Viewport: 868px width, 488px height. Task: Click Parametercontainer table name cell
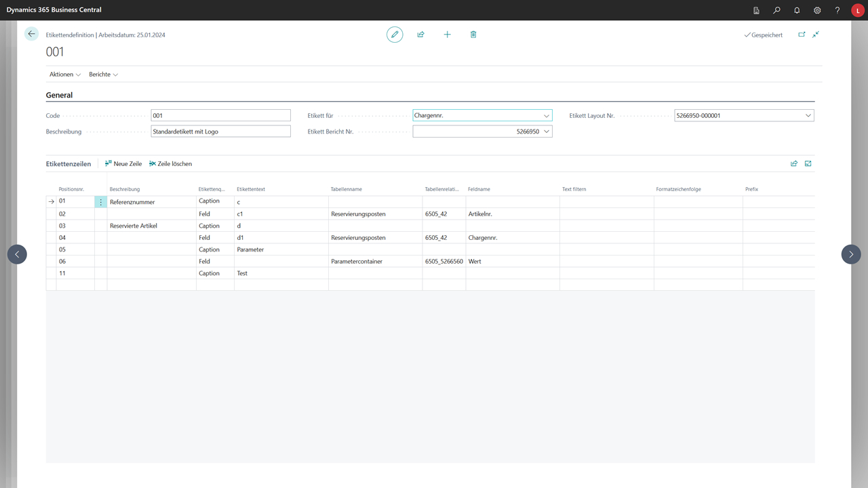click(376, 262)
